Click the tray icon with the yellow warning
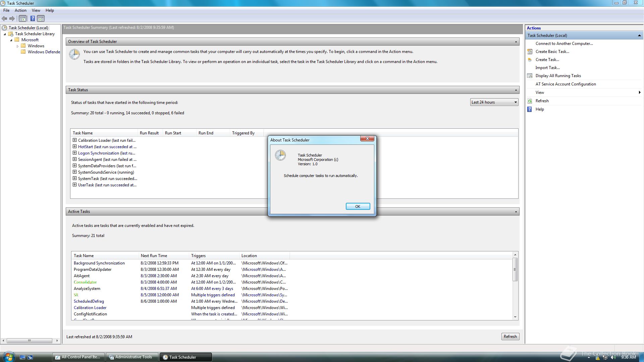The width and height of the screenshot is (644, 362). 597,358
